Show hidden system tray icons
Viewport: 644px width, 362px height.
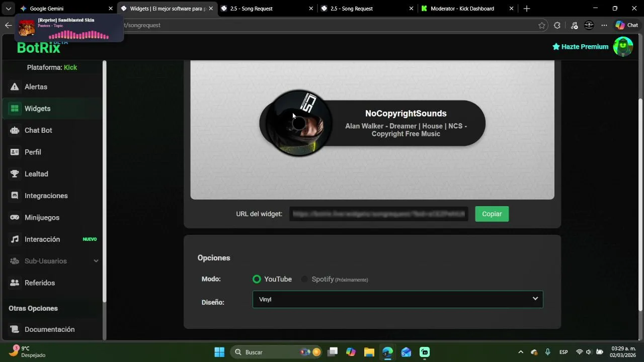point(521,352)
